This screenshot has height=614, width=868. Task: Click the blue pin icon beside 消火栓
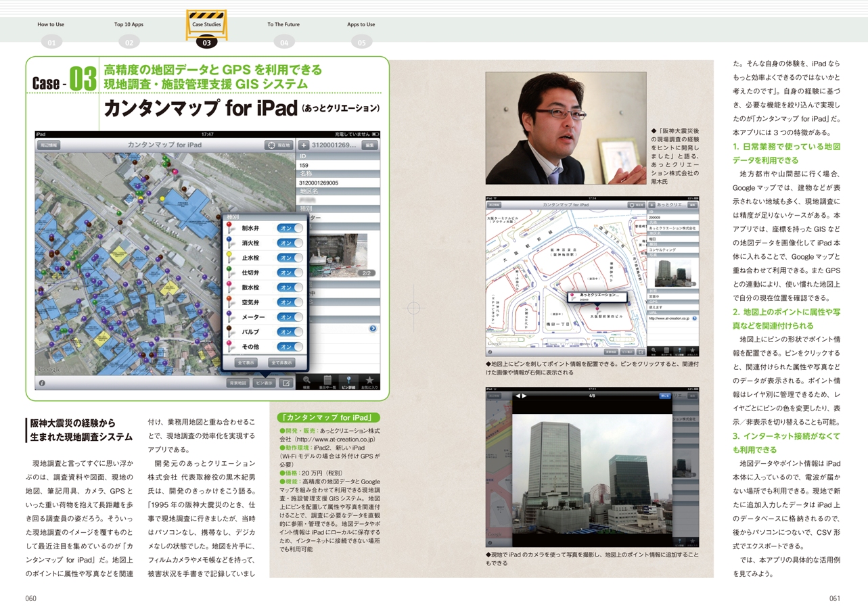[230, 243]
